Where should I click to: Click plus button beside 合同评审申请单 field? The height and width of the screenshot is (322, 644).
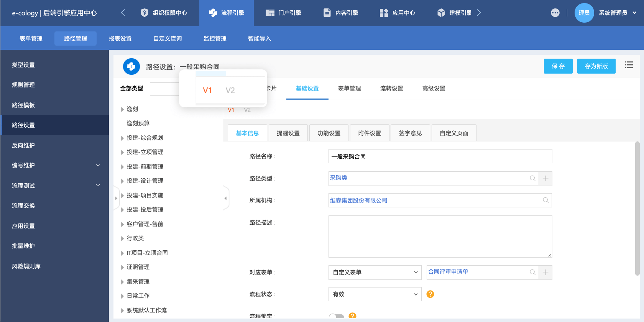(x=545, y=272)
